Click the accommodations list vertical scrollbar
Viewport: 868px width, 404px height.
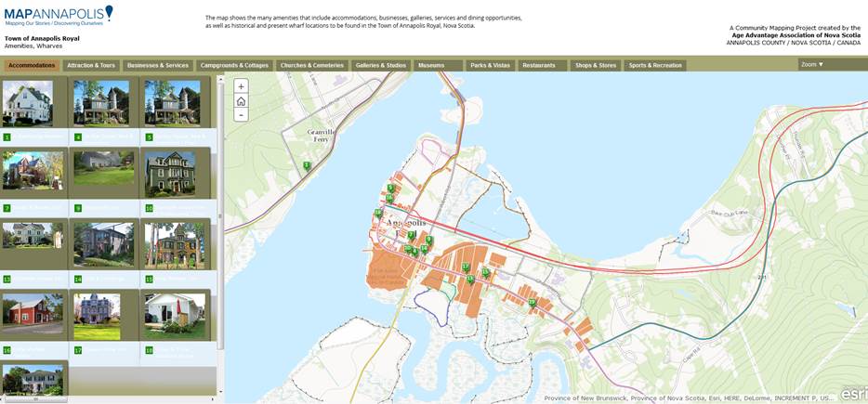point(220,217)
